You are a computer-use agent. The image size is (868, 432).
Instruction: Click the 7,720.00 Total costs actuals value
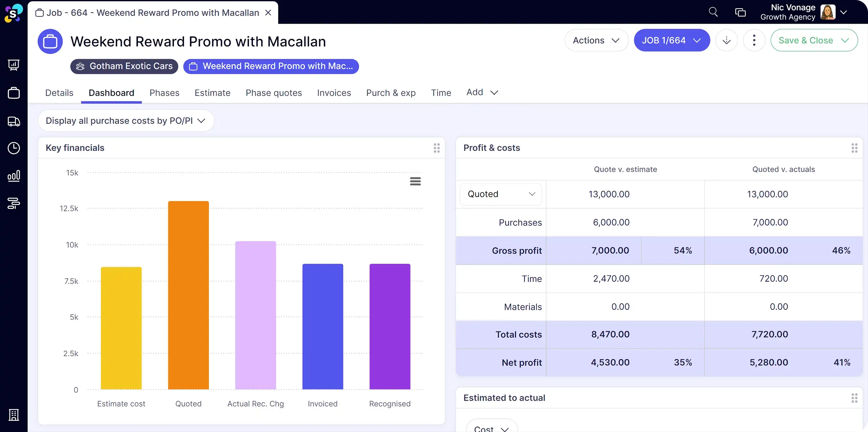tap(770, 334)
